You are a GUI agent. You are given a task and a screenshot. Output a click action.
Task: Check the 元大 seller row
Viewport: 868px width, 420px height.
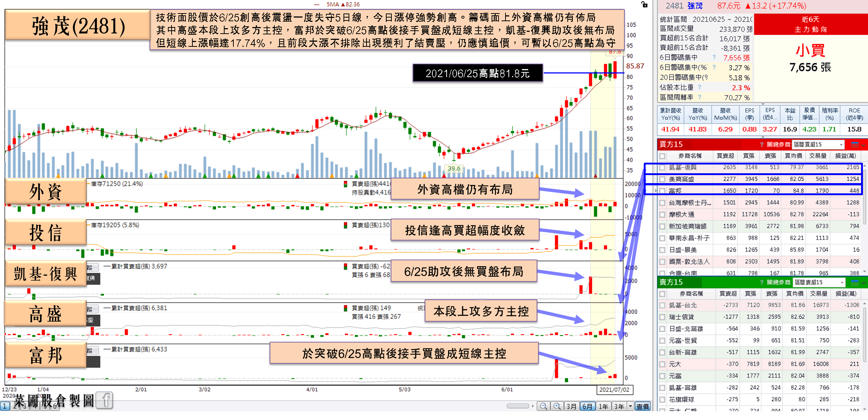[x=662, y=364]
